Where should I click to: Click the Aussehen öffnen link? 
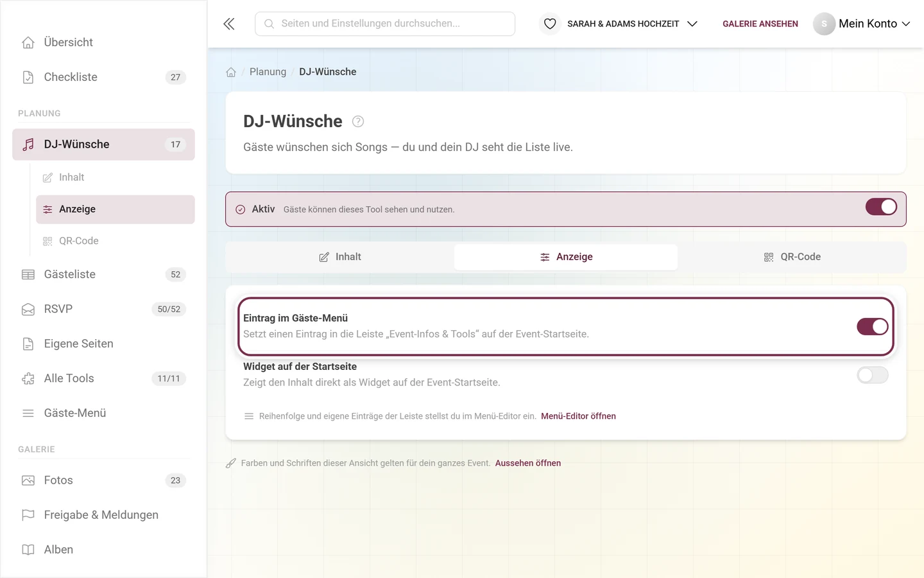(x=528, y=463)
